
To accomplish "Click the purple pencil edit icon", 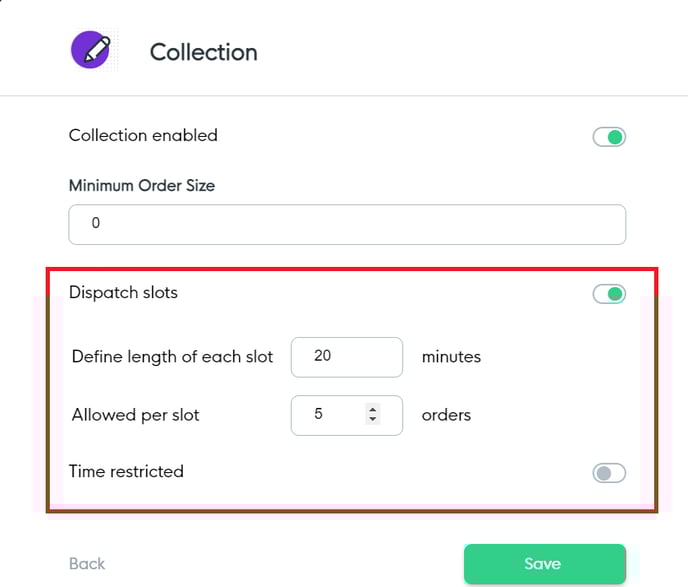I will tap(91, 50).
